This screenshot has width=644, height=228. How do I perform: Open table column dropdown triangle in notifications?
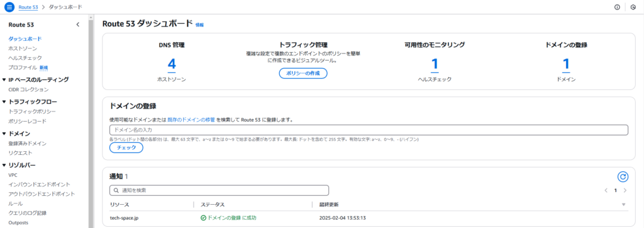(x=623, y=205)
